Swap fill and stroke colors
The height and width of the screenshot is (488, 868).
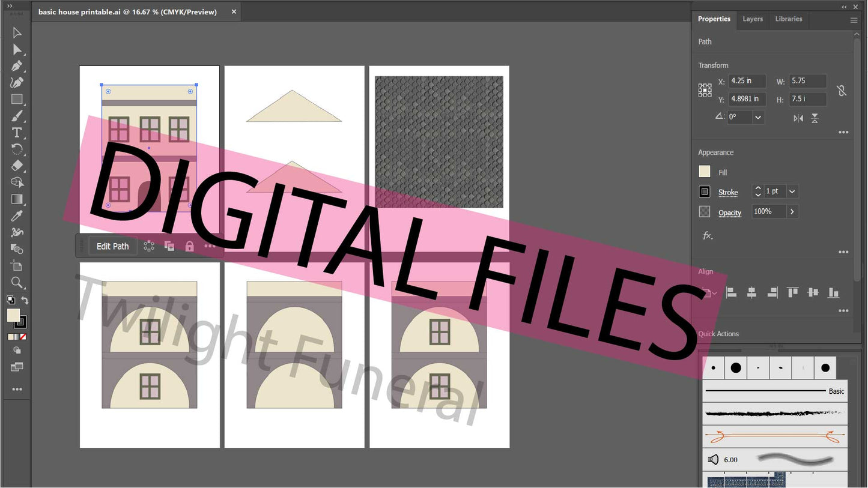25,300
